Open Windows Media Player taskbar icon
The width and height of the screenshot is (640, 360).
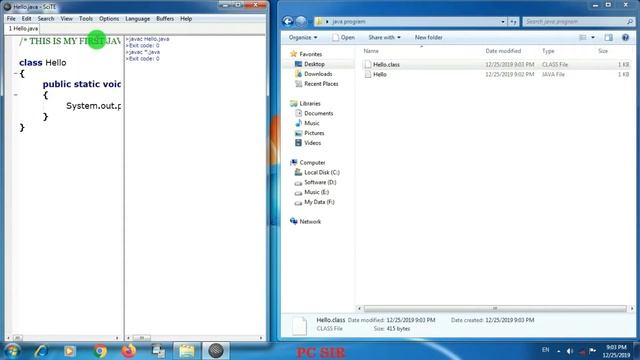[x=69, y=351]
